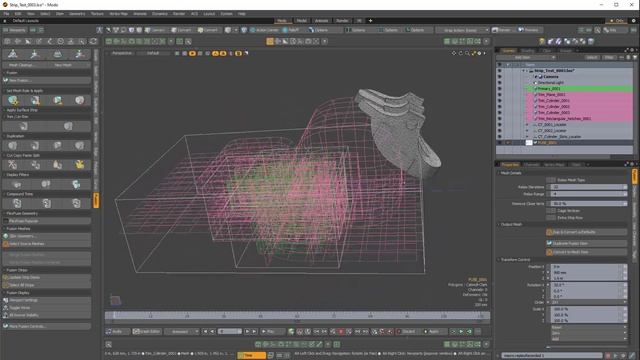The width and height of the screenshot is (640, 360).
Task: Open the Graph Editor
Action: tap(147, 332)
